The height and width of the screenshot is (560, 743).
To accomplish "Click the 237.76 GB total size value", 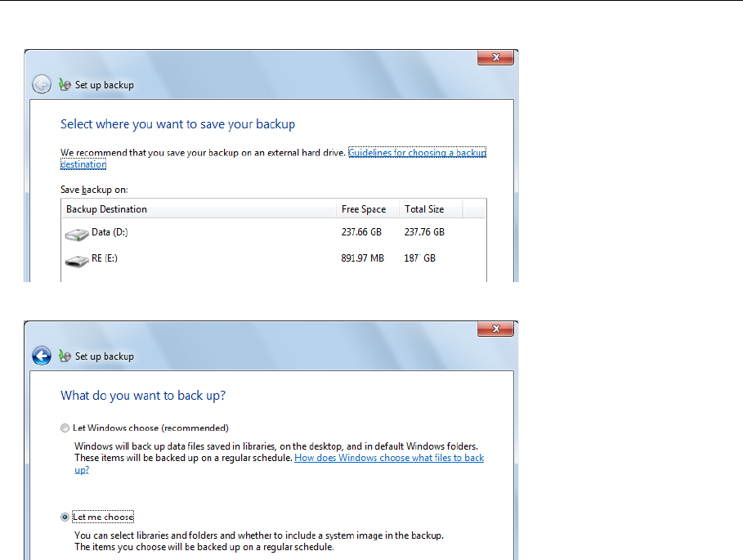I will pyautogui.click(x=424, y=232).
